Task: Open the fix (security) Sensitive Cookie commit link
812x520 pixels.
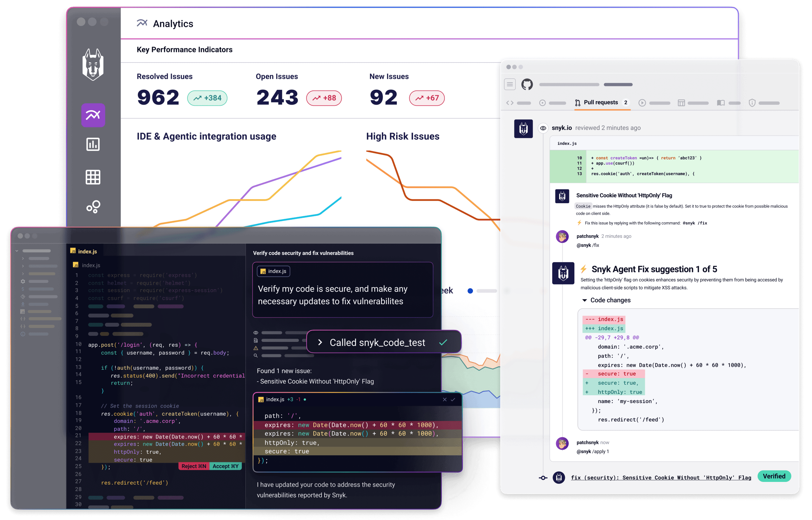Action: pyautogui.click(x=660, y=477)
